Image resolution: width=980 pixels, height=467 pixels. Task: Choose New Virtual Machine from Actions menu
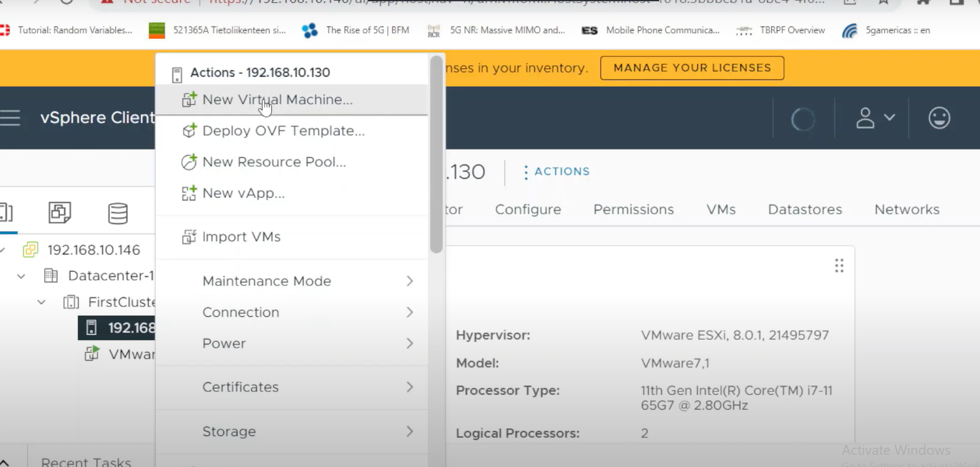point(292,100)
